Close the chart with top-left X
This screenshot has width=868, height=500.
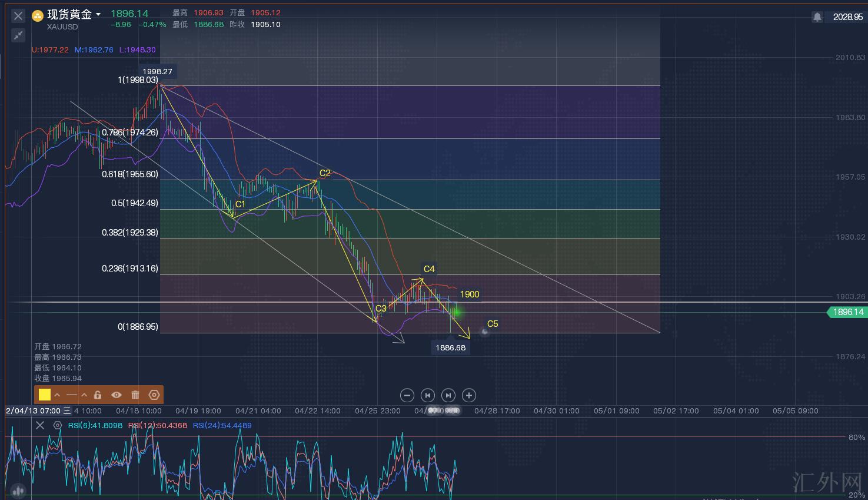tap(18, 16)
